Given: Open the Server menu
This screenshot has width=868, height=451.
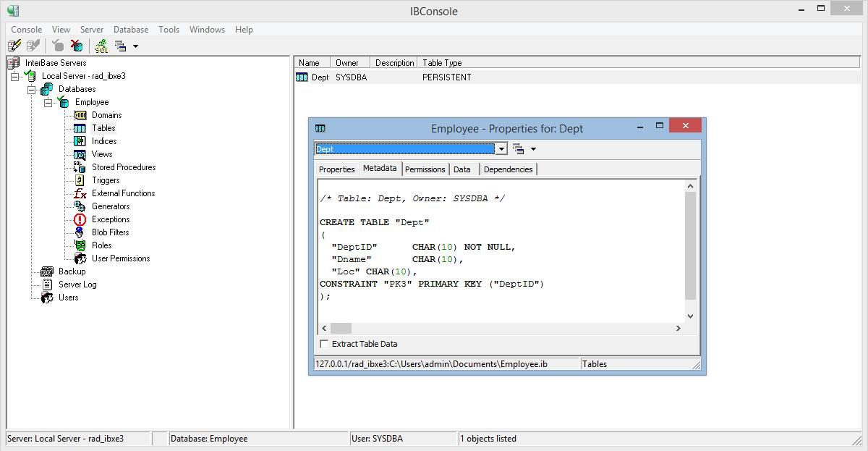Looking at the screenshot, I should (x=92, y=30).
